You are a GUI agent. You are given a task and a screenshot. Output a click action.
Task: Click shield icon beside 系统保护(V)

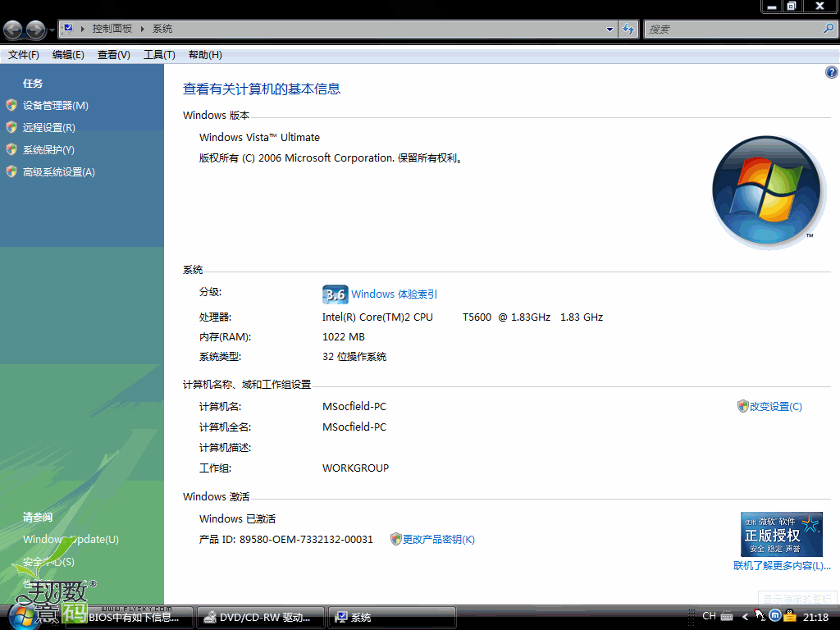tap(11, 149)
